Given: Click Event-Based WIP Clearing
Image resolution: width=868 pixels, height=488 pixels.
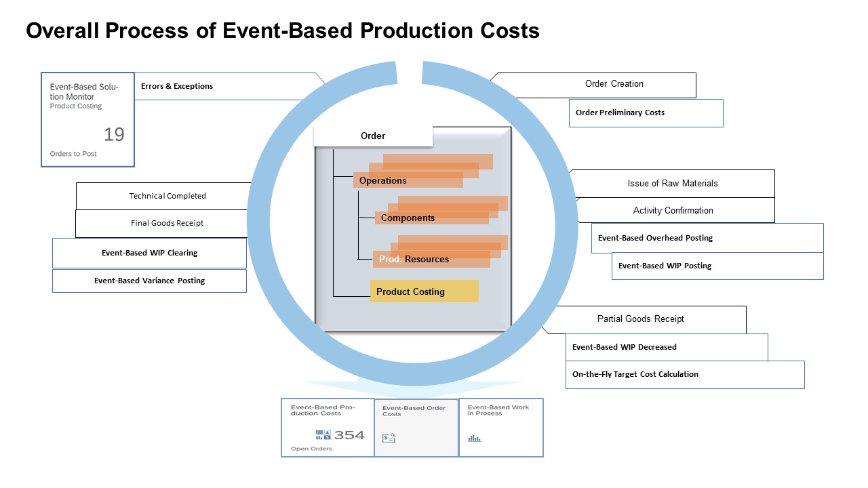Looking at the screenshot, I should click(x=149, y=253).
